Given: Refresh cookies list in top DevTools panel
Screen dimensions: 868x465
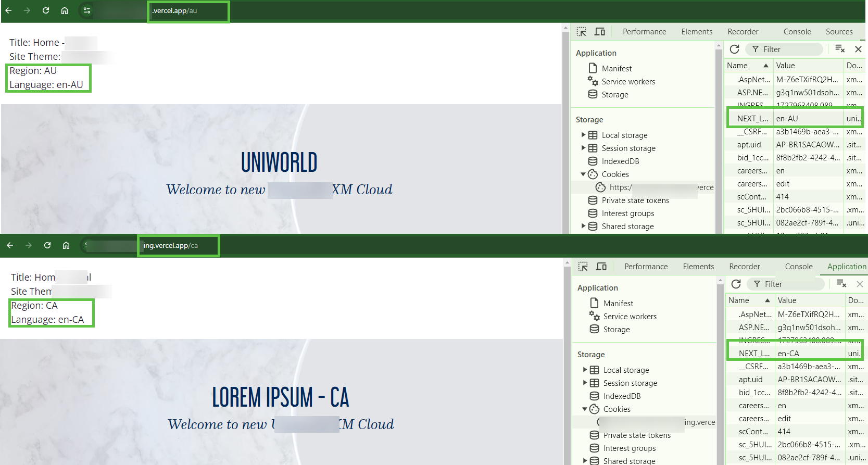Looking at the screenshot, I should [735, 49].
